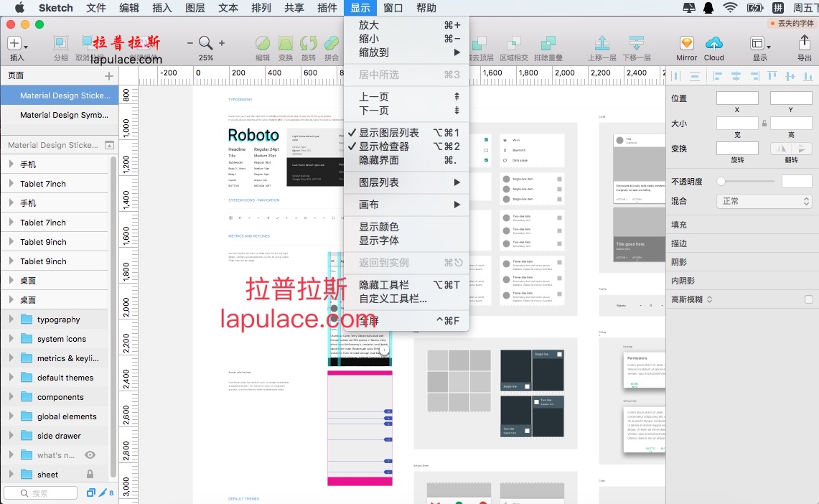Expand the side drawer folder
Viewport: 819px width, 504px height.
11,435
